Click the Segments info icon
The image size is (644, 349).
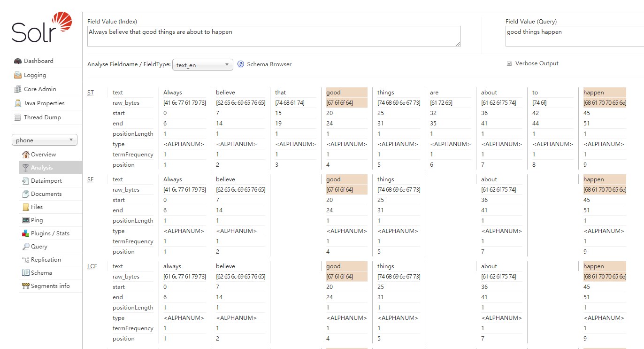pos(26,286)
